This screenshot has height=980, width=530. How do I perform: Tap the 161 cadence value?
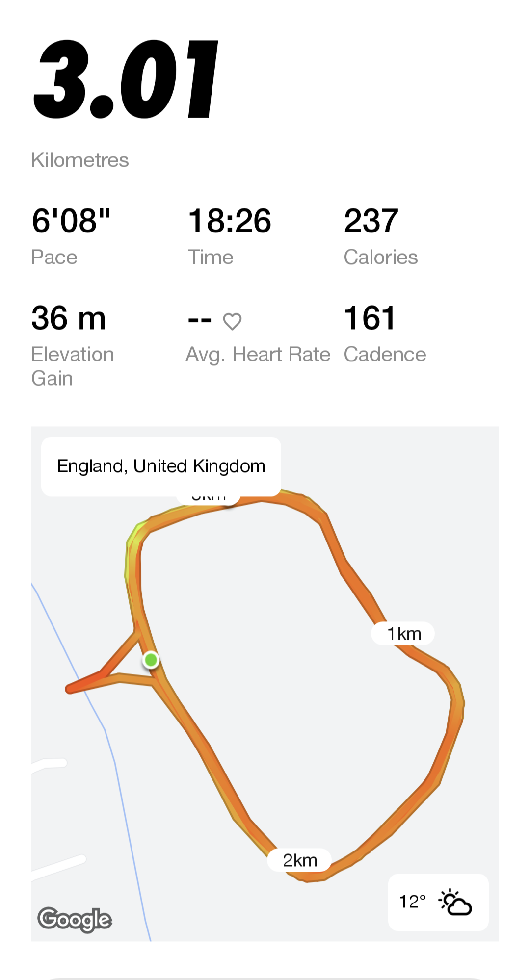(370, 318)
